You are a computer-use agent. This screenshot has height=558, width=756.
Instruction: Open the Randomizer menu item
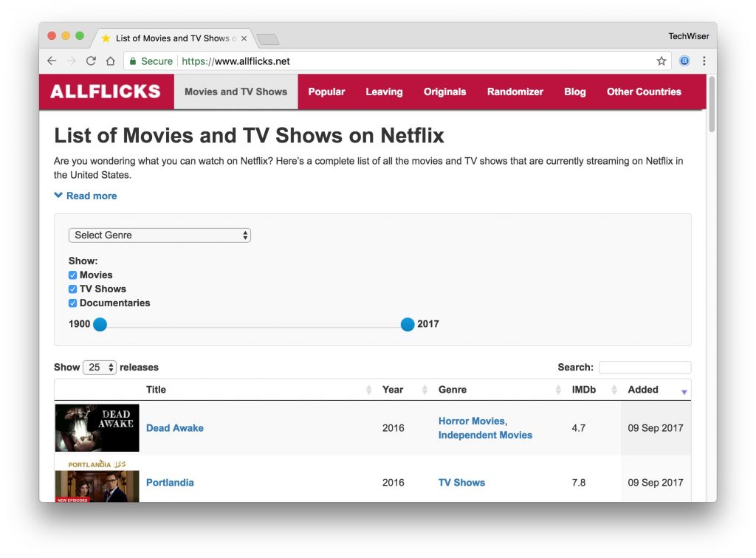515,92
